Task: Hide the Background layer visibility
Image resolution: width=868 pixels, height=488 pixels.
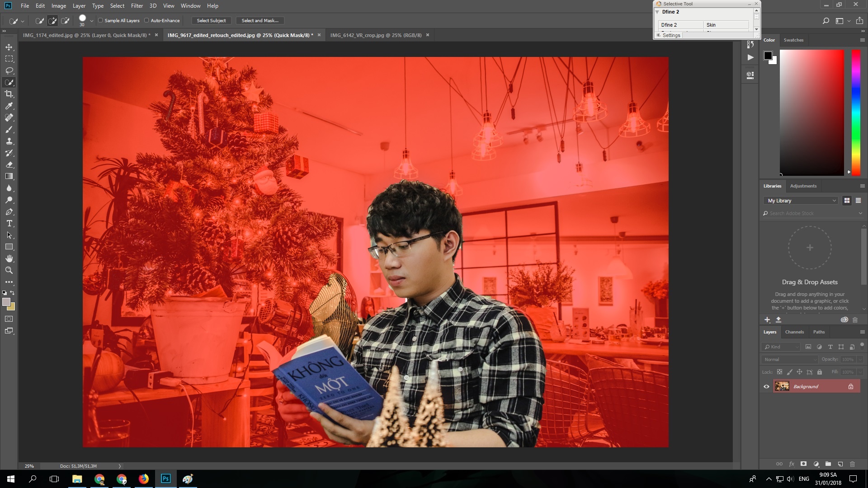Action: pyautogui.click(x=767, y=386)
